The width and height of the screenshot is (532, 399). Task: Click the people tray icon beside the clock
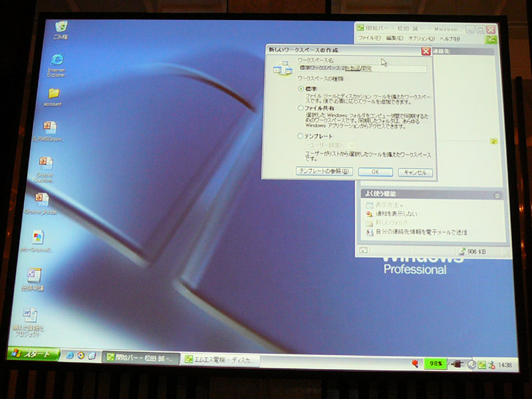click(491, 365)
